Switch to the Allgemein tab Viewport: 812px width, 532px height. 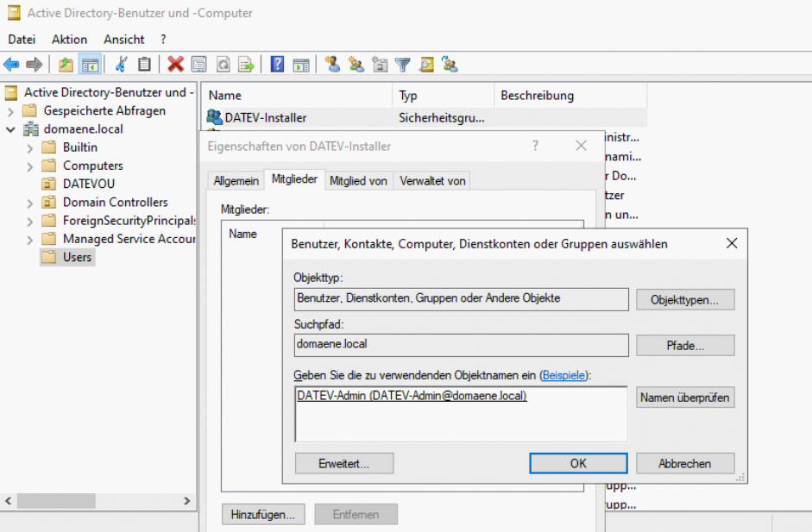[x=236, y=180]
